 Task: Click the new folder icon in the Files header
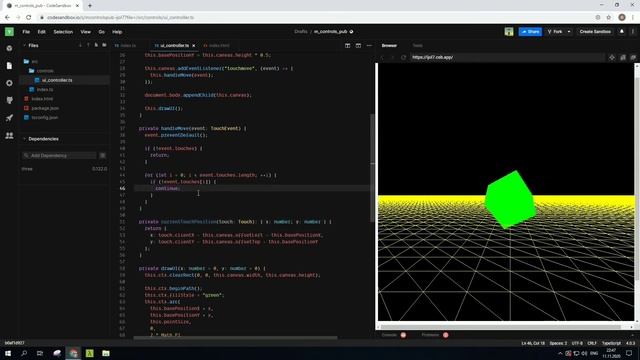pyautogui.click(x=104, y=45)
